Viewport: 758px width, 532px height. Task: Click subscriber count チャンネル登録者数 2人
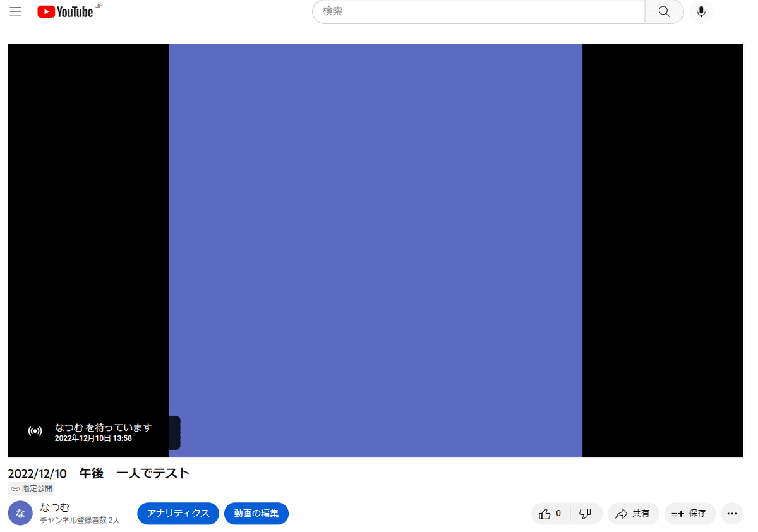click(x=80, y=520)
